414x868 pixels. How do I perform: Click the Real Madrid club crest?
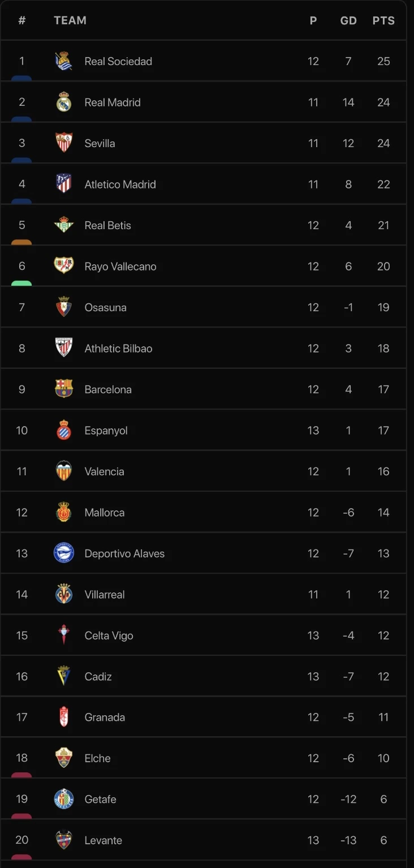[63, 102]
